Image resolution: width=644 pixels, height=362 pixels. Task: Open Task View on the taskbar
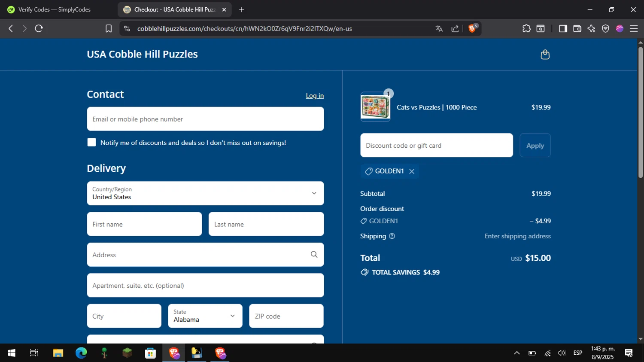pyautogui.click(x=34, y=353)
